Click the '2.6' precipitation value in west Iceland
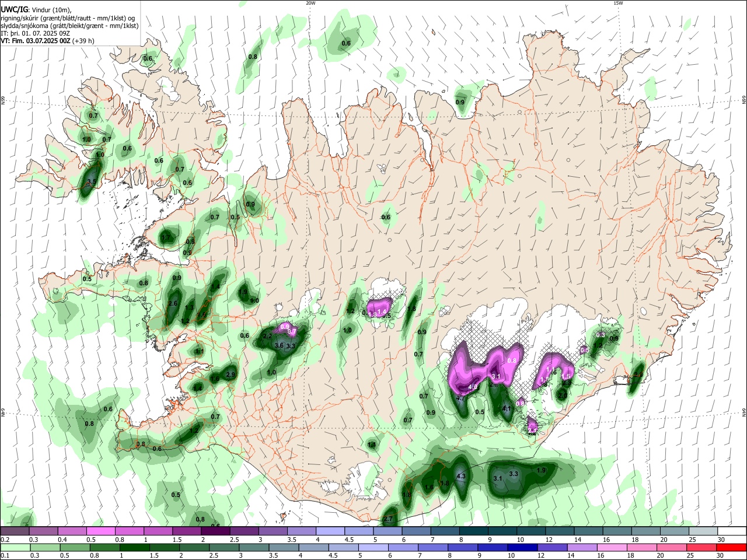This screenshot has height=560, width=747. coord(173,304)
